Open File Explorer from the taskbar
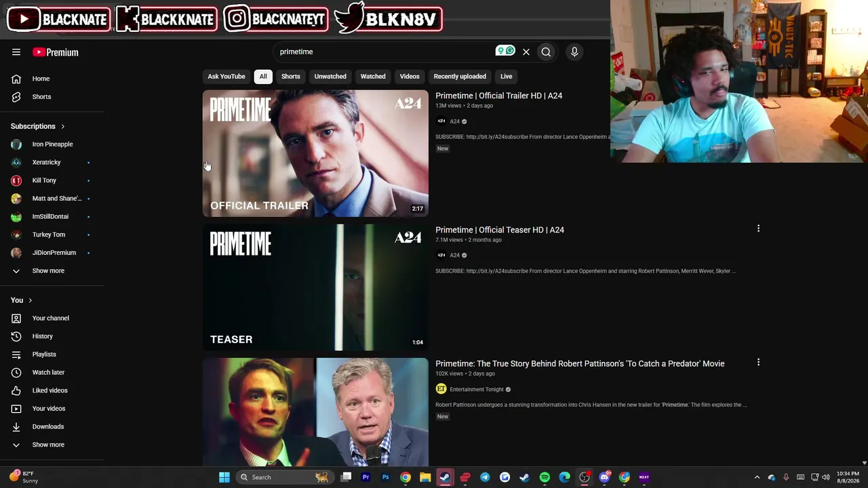 point(425,477)
